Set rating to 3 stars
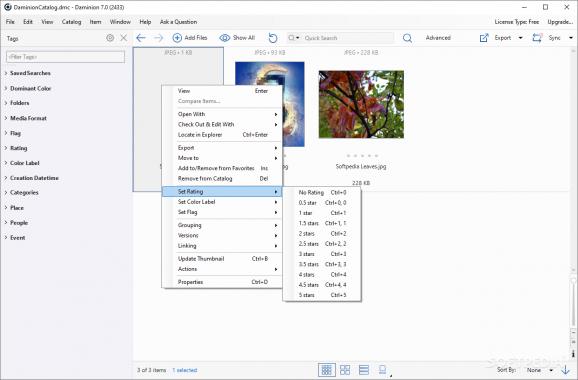The image size is (578, 380). (x=322, y=254)
